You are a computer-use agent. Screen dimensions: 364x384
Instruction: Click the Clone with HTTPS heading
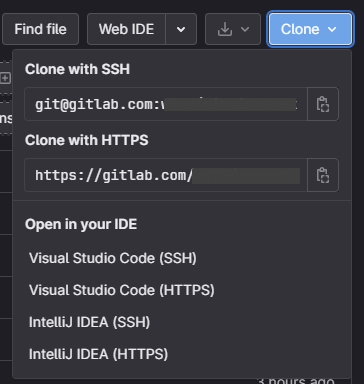(87, 140)
